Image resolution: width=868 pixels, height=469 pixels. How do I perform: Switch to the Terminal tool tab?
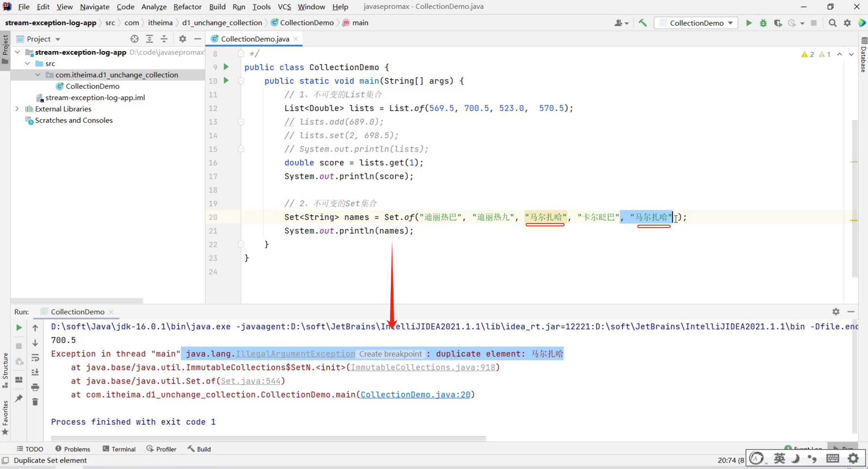[x=119, y=449]
